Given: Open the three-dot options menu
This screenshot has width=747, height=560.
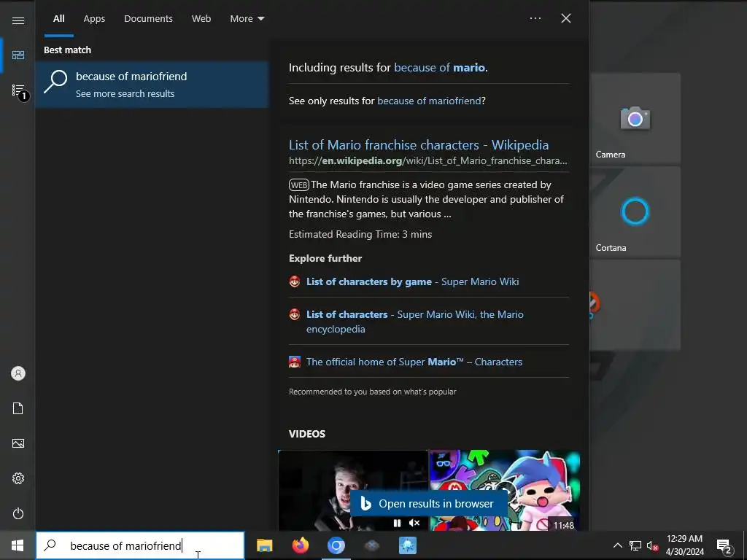Looking at the screenshot, I should 535,18.
